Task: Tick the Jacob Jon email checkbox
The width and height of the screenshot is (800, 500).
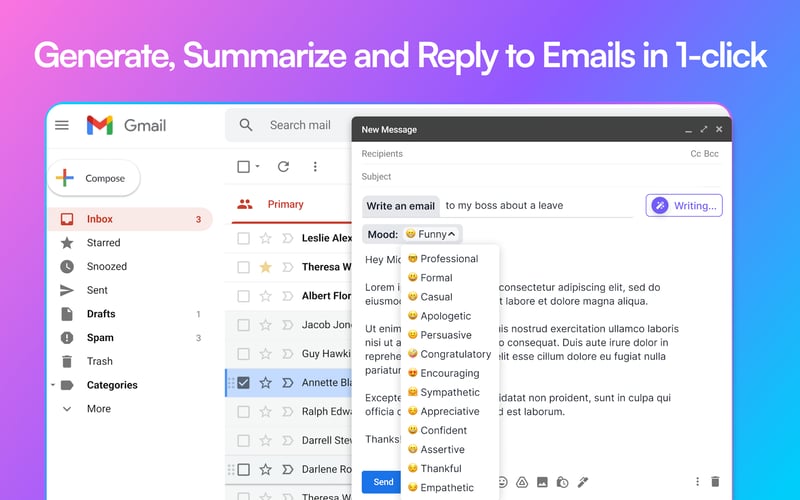Action: (243, 324)
